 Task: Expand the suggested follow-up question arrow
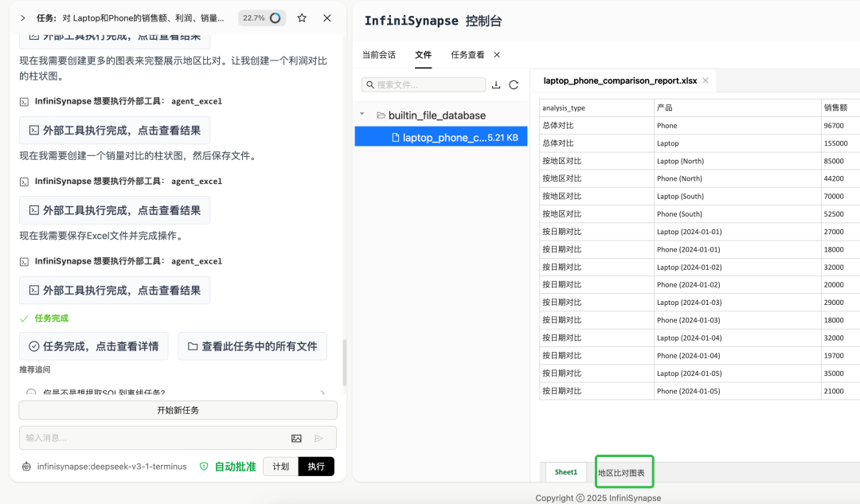(x=322, y=393)
